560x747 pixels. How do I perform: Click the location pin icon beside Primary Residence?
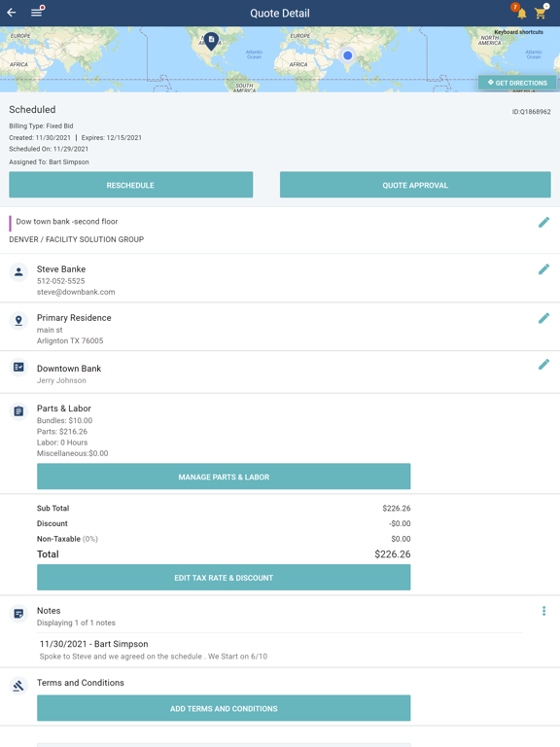18,321
